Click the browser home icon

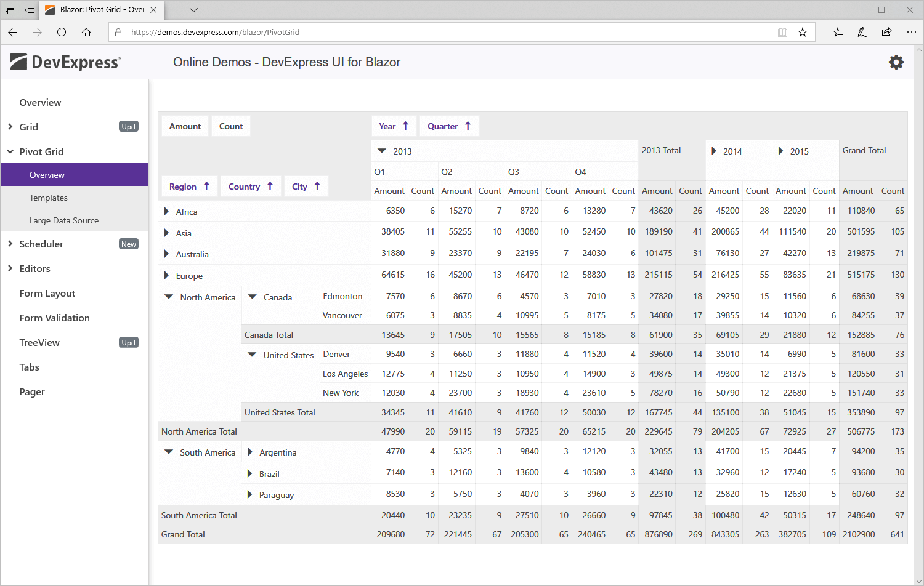click(x=86, y=33)
